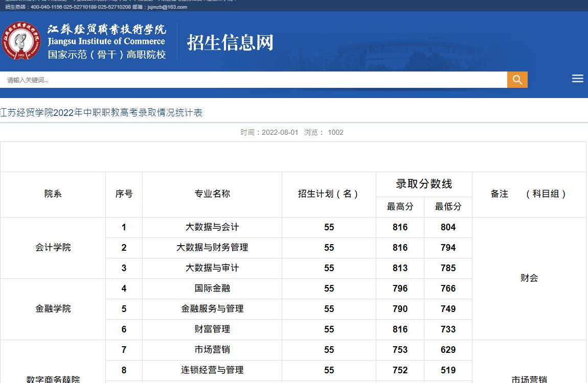Select the 大数据与会计 major cell
Screen dimensions: 588x383
tap(212, 227)
